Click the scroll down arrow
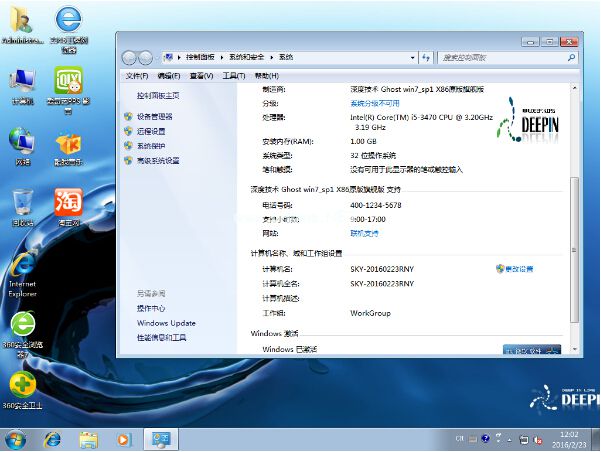This screenshot has width=601, height=452. [x=575, y=349]
